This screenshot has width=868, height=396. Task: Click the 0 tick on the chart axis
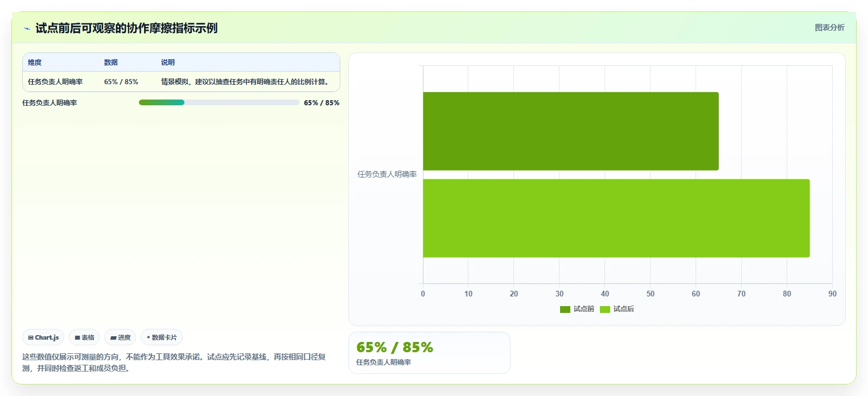point(423,294)
